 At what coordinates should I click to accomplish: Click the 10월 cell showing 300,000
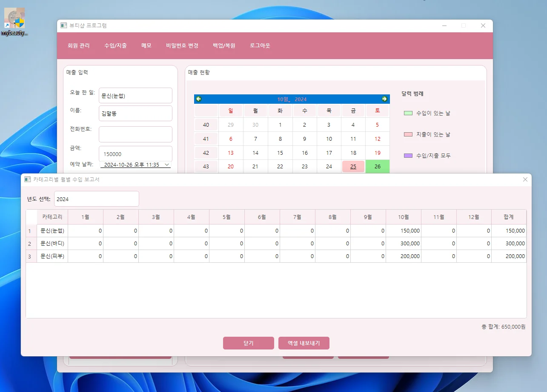(x=404, y=244)
